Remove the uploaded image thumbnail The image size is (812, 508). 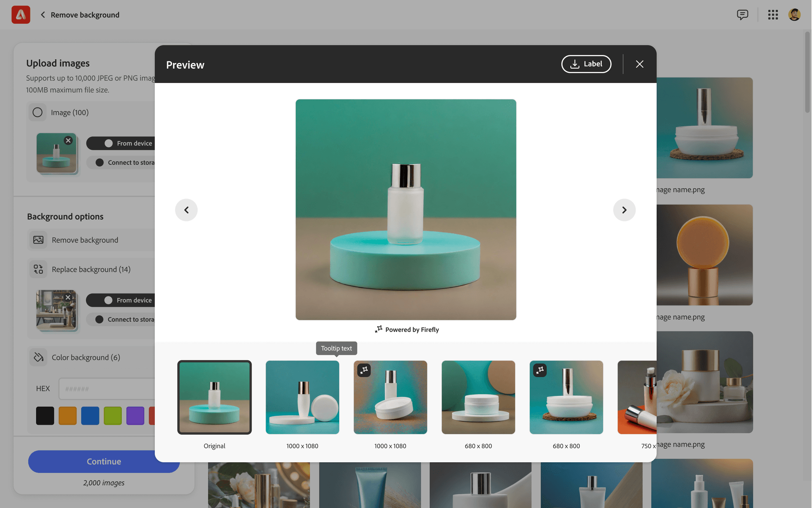click(68, 141)
